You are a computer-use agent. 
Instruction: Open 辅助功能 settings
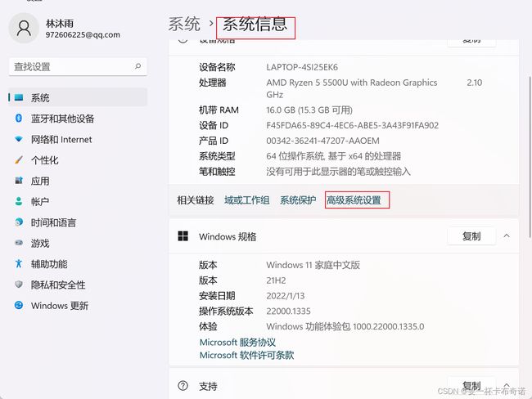coord(78,263)
